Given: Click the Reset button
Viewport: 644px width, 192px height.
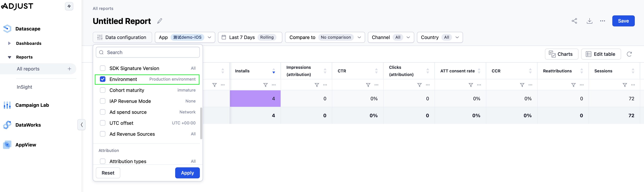Looking at the screenshot, I should tap(108, 173).
